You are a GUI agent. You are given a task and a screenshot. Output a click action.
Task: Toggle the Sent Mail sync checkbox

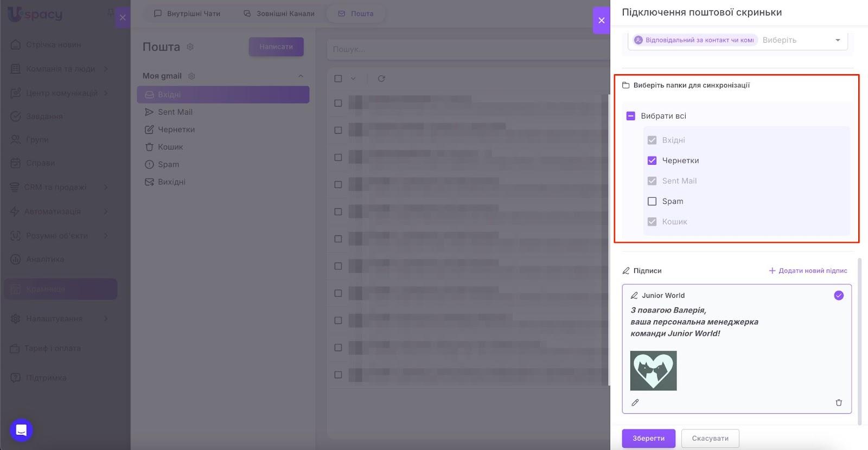(x=652, y=181)
